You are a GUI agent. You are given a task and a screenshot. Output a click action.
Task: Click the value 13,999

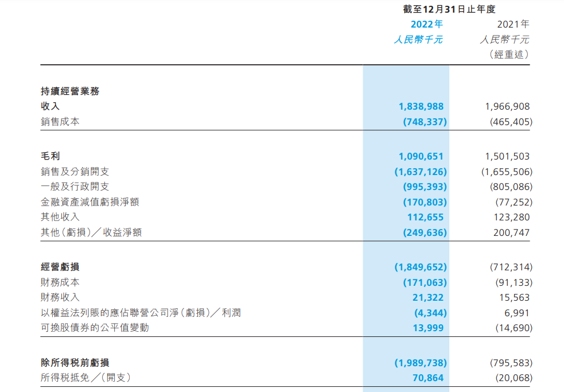tap(428, 328)
